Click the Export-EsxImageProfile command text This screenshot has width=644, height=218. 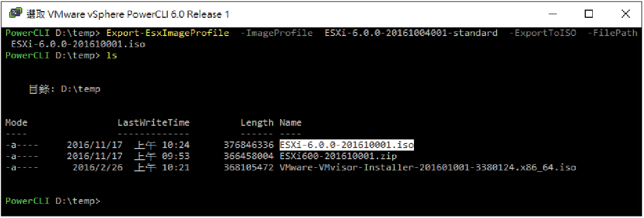point(168,33)
